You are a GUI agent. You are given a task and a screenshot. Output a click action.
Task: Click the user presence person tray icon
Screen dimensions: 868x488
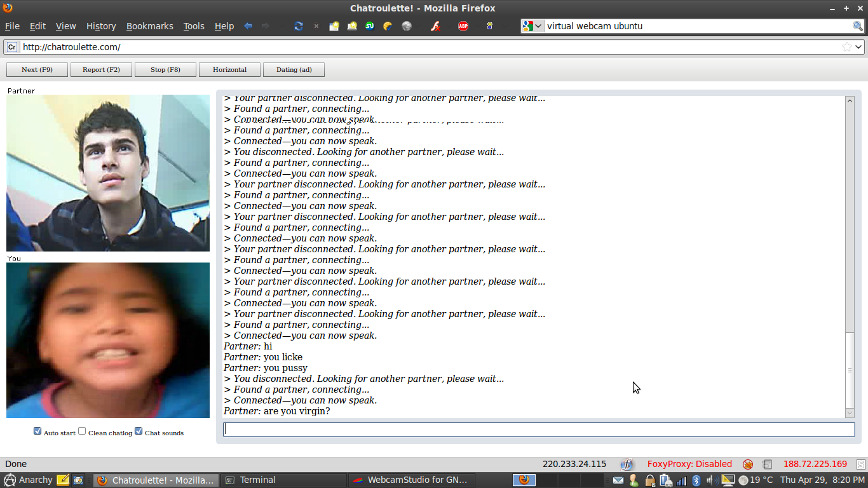[634, 480]
